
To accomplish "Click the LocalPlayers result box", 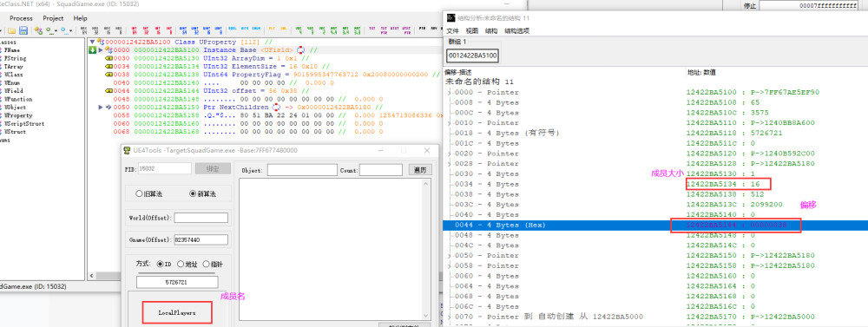I will (x=177, y=312).
